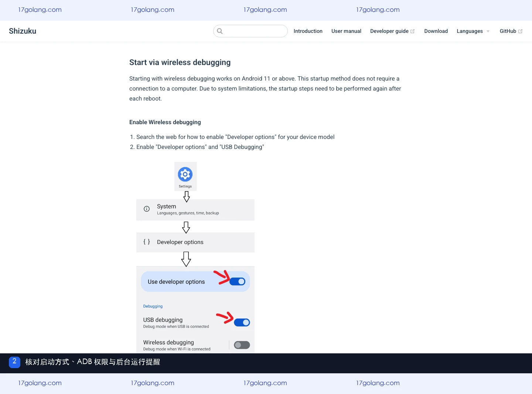Click the "Start via wireless debugging" heading
The height and width of the screenshot is (394, 532).
tap(180, 62)
